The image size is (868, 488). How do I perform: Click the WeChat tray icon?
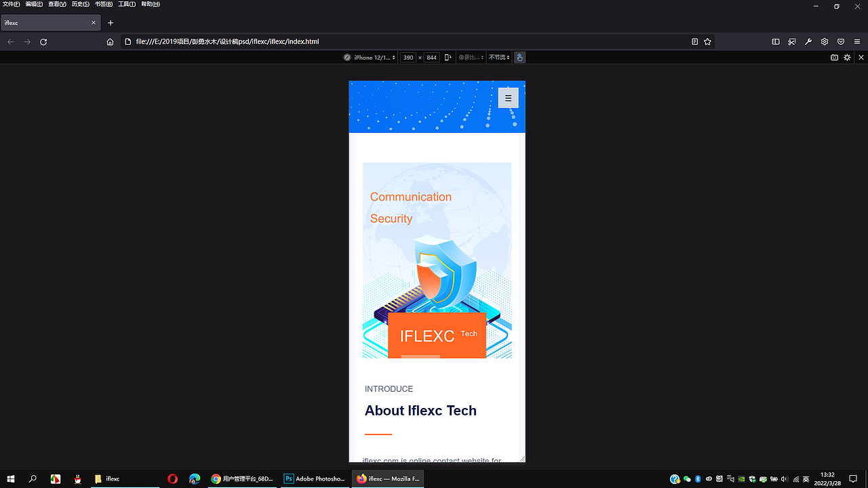point(687,479)
